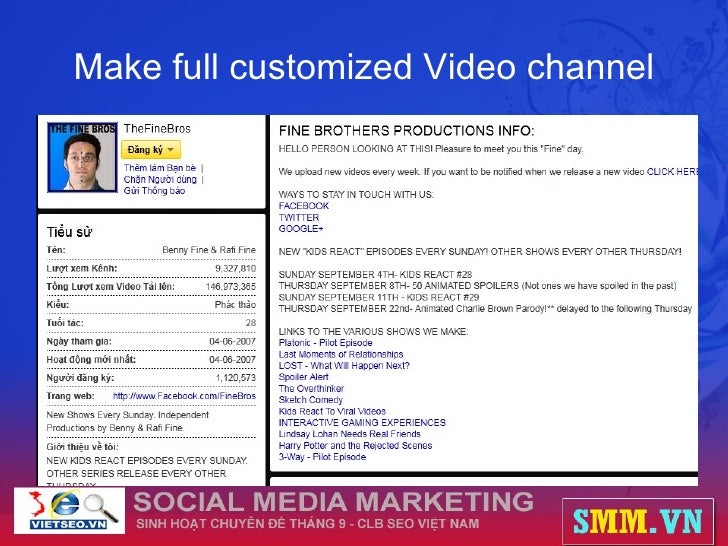The width and height of the screenshot is (728, 546).
Task: Click Chặn Người dùng link
Action: click(x=160, y=179)
